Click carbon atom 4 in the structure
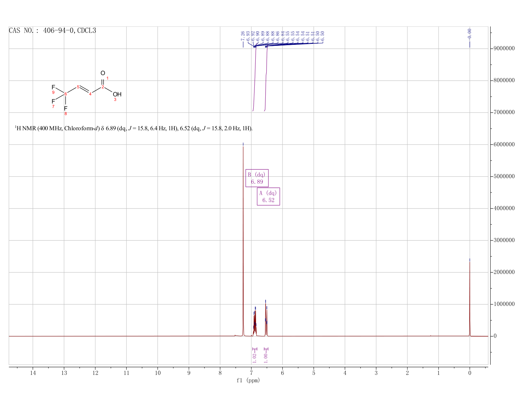 [90, 94]
